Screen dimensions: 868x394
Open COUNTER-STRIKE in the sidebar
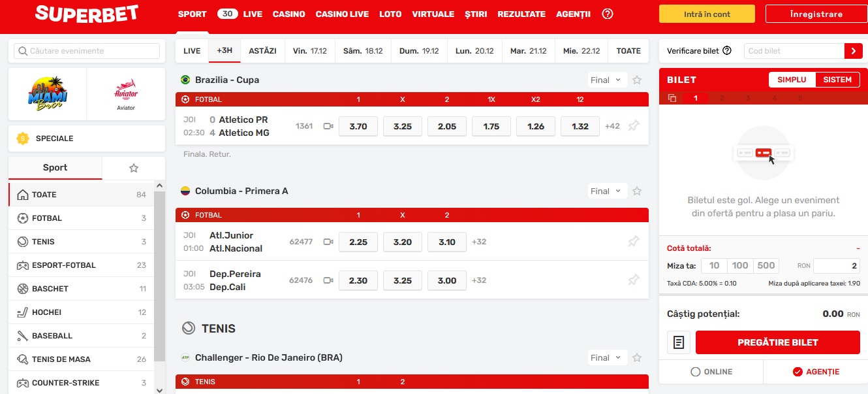click(x=82, y=383)
